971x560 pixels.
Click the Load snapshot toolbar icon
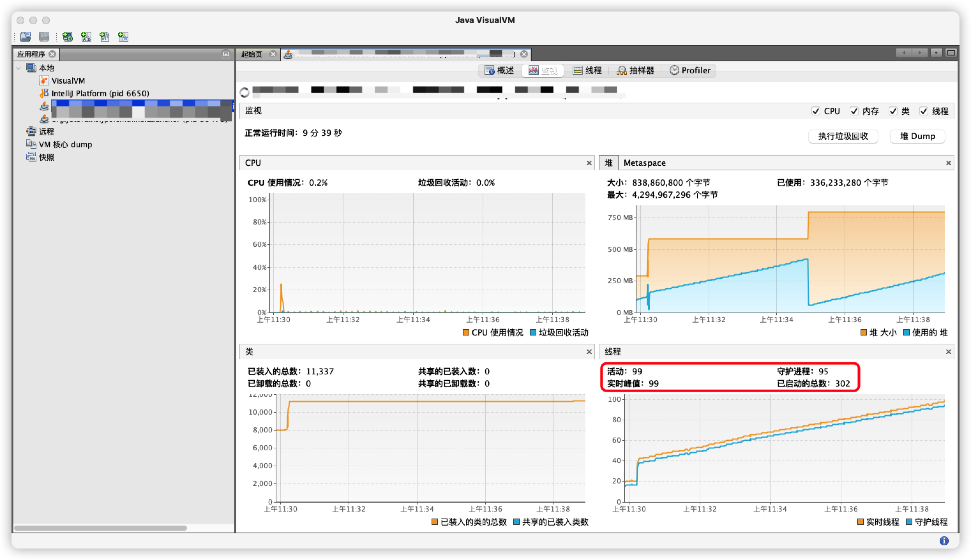(x=26, y=37)
